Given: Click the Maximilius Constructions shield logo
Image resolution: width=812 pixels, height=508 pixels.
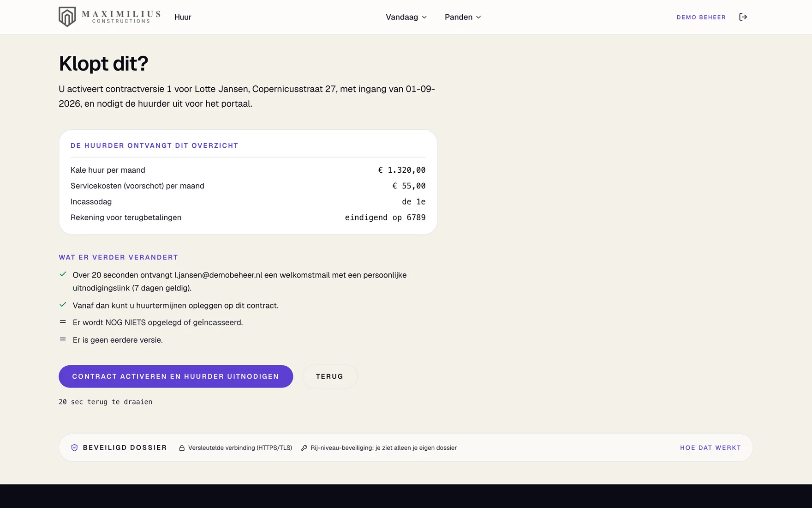Looking at the screenshot, I should tap(67, 17).
